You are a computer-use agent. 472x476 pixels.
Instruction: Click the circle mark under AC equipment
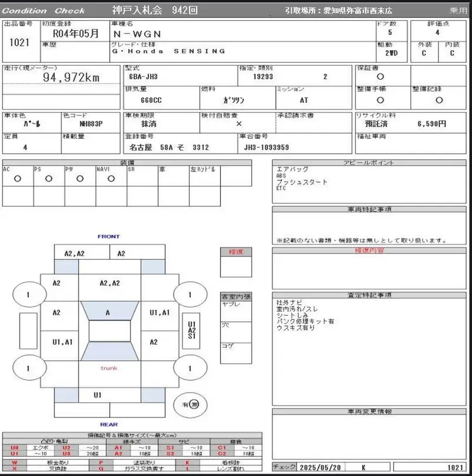click(18, 179)
